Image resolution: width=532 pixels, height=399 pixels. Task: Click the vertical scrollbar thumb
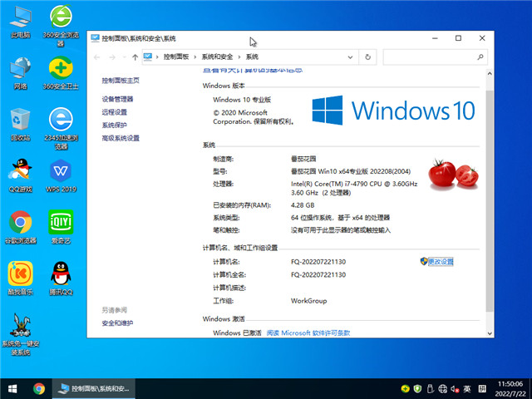[490, 200]
